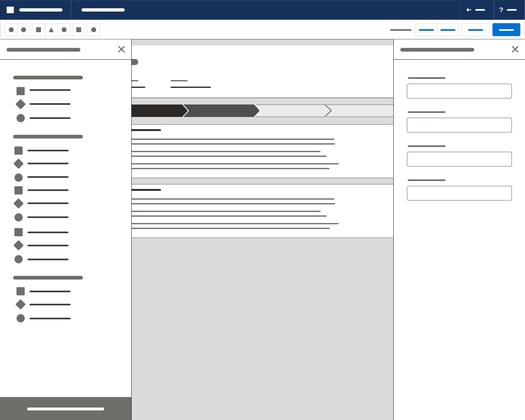Click the triangle icon in the toolbar
525x420 pixels.
[51, 30]
